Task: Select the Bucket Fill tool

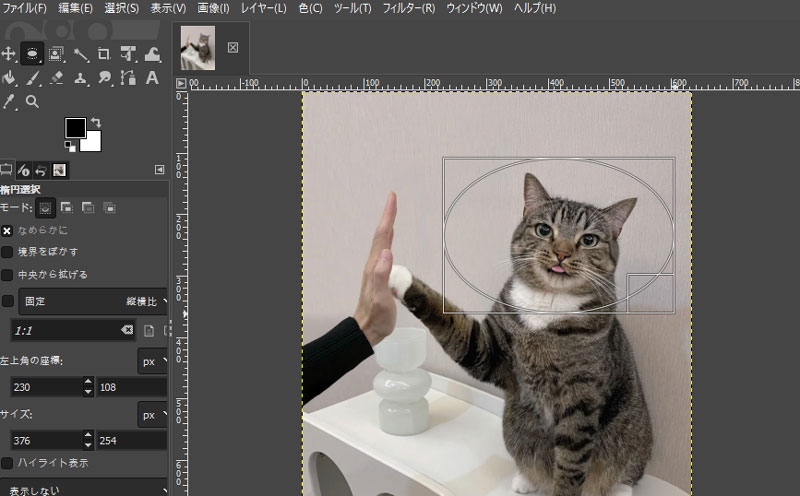Action: tap(8, 78)
